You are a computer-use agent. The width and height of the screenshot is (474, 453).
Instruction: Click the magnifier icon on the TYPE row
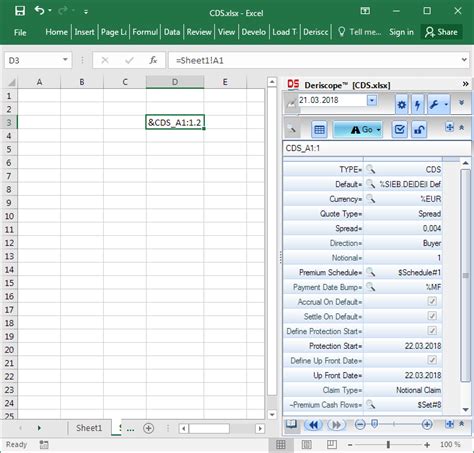(371, 169)
